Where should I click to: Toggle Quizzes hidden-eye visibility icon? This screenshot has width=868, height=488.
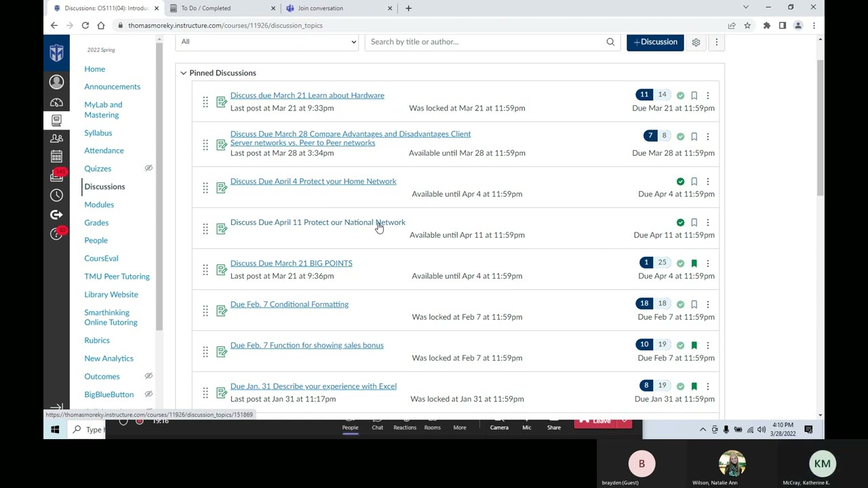148,168
